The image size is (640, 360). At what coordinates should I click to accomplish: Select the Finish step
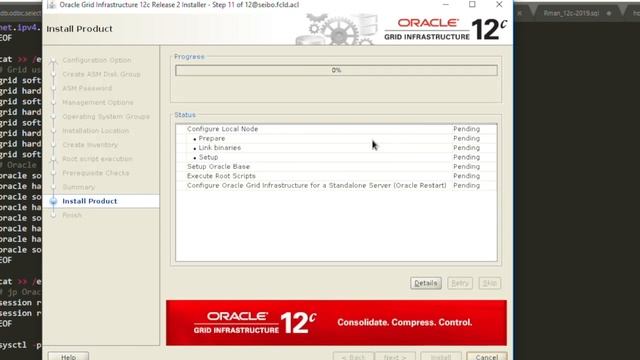72,215
